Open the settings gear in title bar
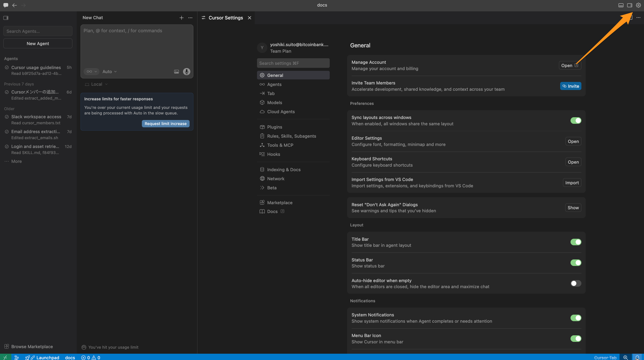Viewport: 644px width, 360px height. coord(638,5)
